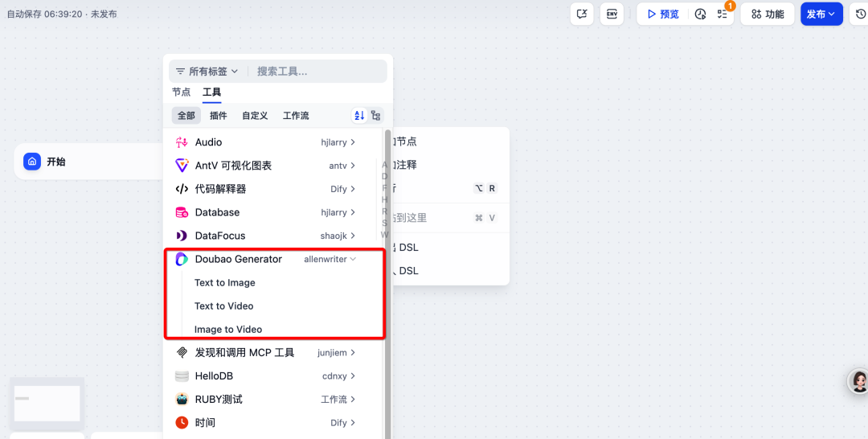Click the AntV 可视化图表 triangle icon
This screenshot has width=868, height=439.
(x=182, y=166)
